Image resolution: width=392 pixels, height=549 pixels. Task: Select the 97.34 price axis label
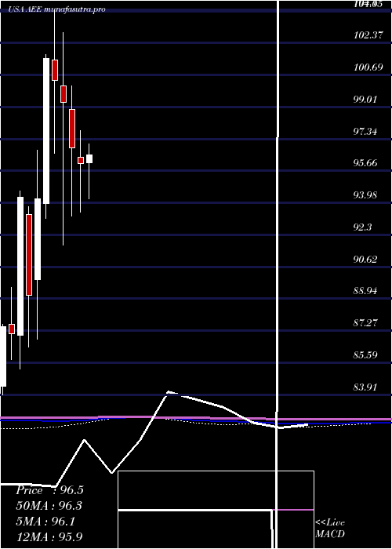365,132
